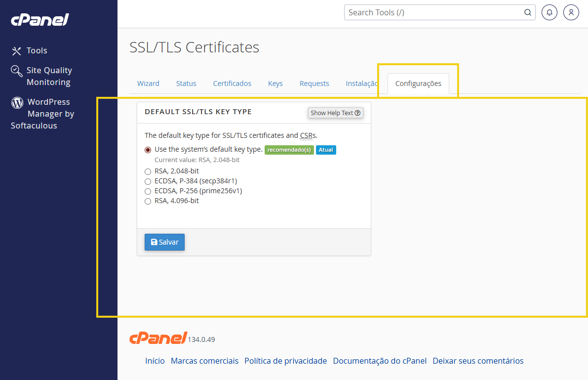This screenshot has height=380, width=588.
Task: Open WordPress Manager by Softaculous
Action: point(42,114)
